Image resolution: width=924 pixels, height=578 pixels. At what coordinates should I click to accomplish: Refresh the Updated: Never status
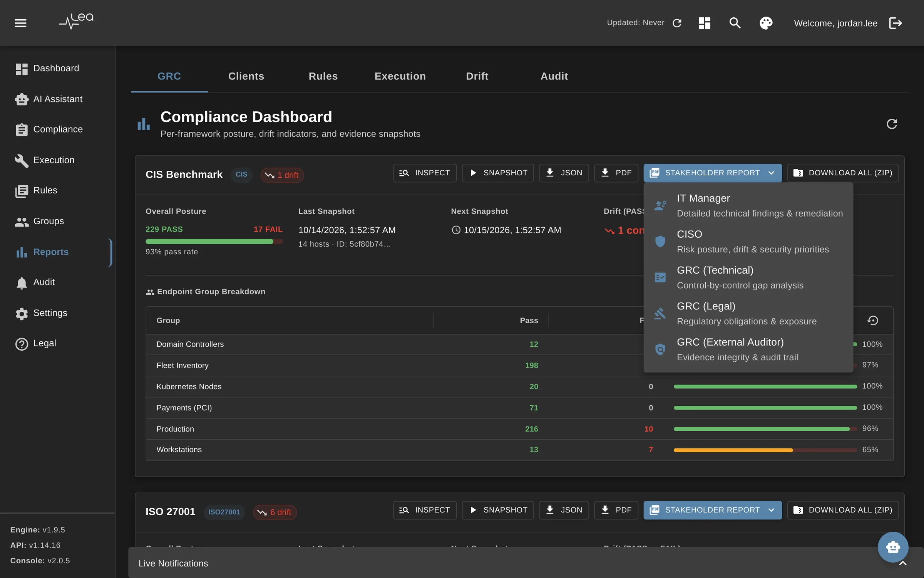tap(677, 23)
